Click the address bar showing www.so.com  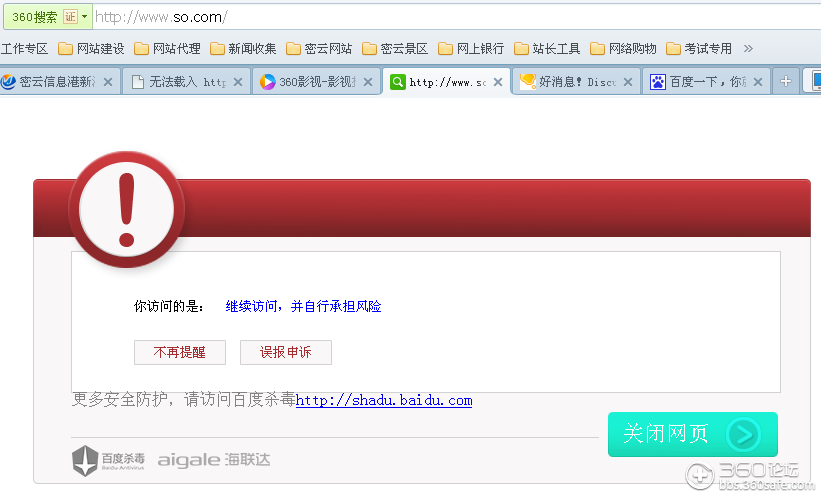[x=456, y=17]
